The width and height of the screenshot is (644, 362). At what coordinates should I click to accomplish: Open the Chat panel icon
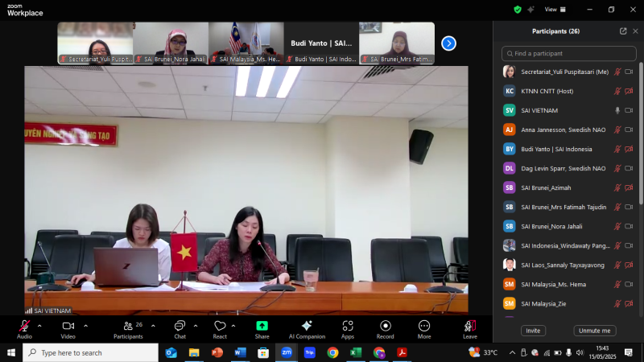[x=180, y=326]
